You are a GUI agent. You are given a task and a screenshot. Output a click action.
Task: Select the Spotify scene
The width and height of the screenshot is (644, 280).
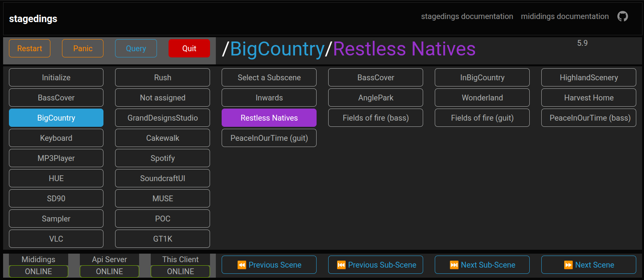point(162,158)
